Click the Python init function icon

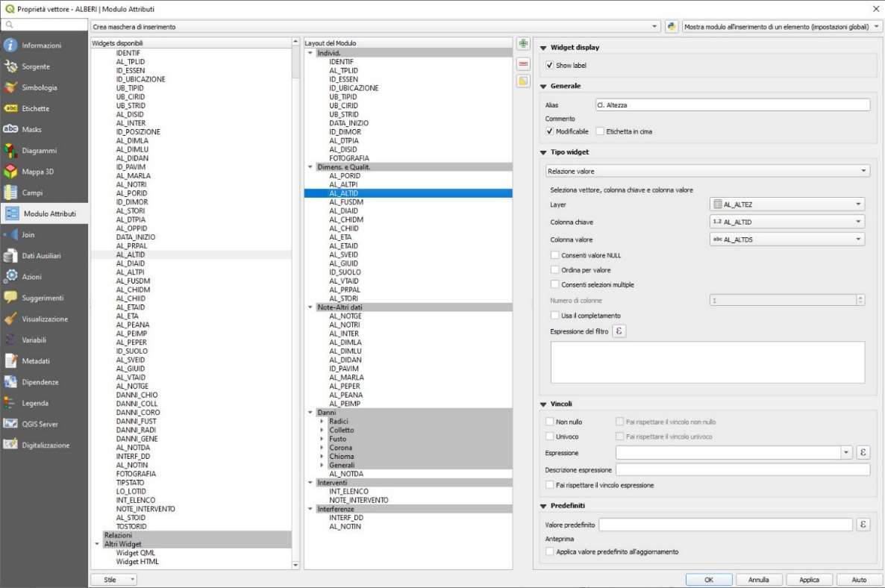click(672, 26)
